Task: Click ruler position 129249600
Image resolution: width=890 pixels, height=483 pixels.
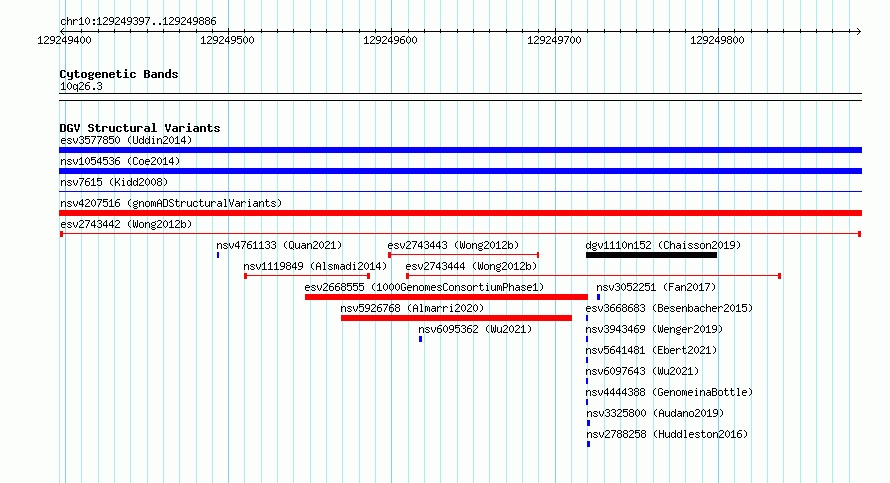Action: click(390, 40)
